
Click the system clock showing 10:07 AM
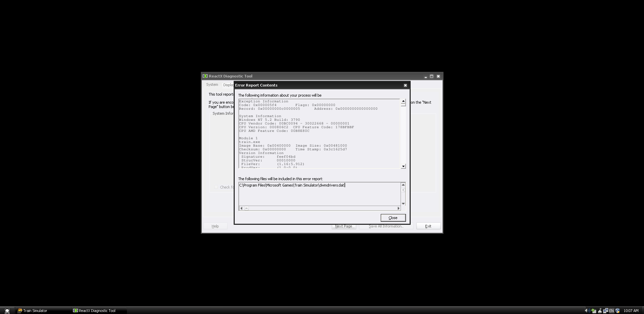click(631, 311)
